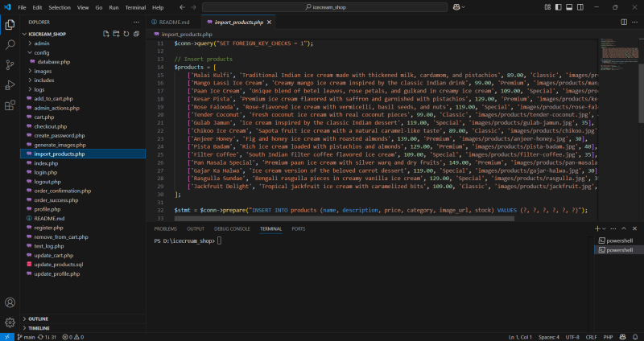Collapse the config folder
Viewport: 644px width, 341px height.
tap(41, 52)
